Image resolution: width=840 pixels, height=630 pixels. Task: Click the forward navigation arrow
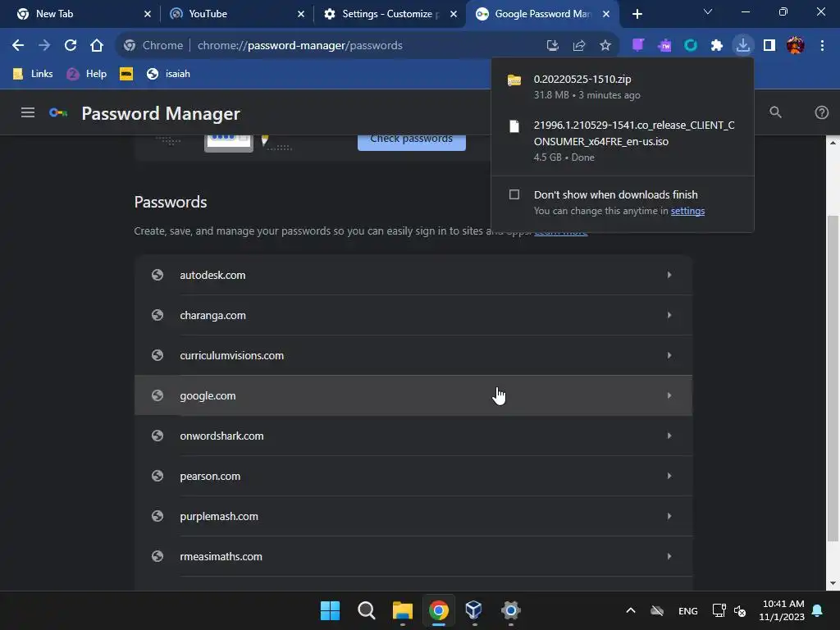tap(44, 46)
